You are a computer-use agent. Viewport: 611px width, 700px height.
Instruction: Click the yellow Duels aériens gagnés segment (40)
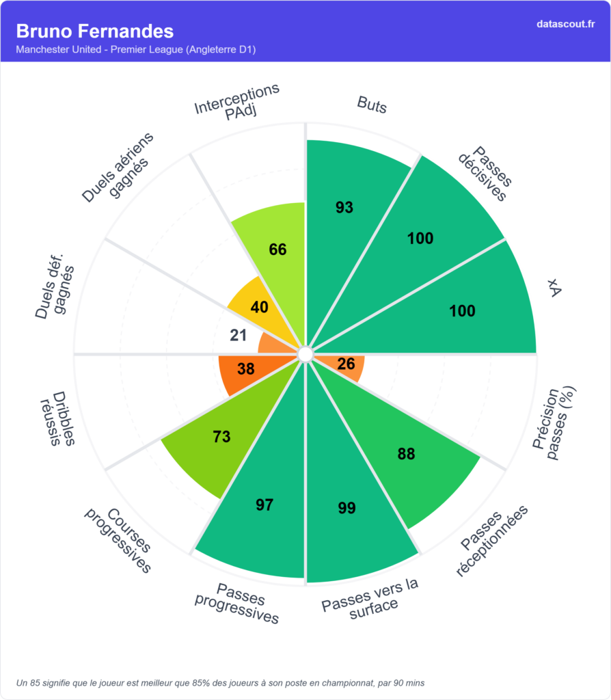coord(260,307)
